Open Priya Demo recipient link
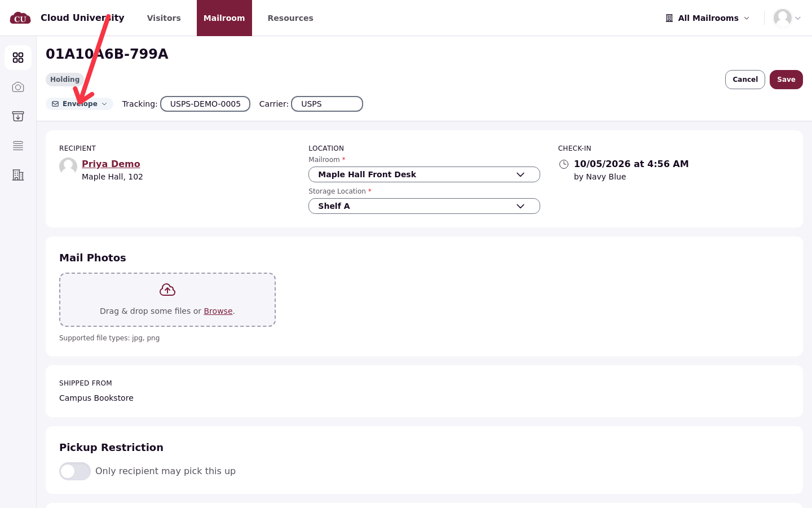This screenshot has width=812, height=508. tap(111, 164)
